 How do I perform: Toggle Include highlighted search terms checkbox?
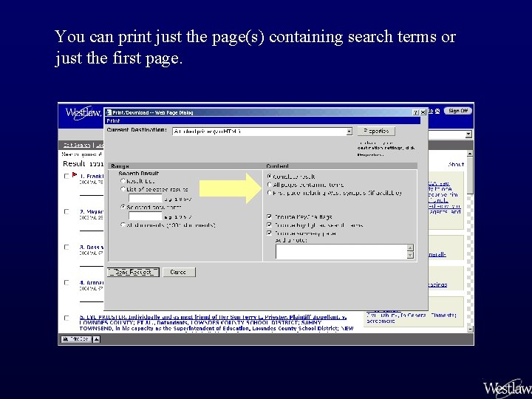[270, 225]
